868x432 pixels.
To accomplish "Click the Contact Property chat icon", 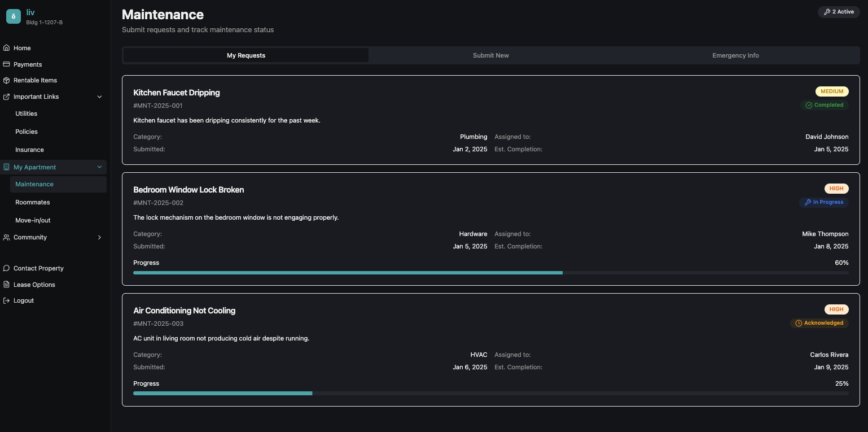I will coord(7,268).
